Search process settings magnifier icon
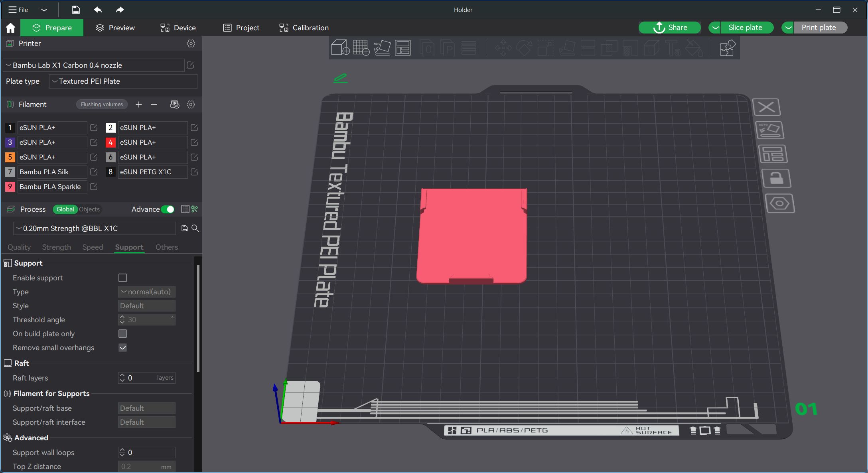The height and width of the screenshot is (473, 868). click(195, 228)
